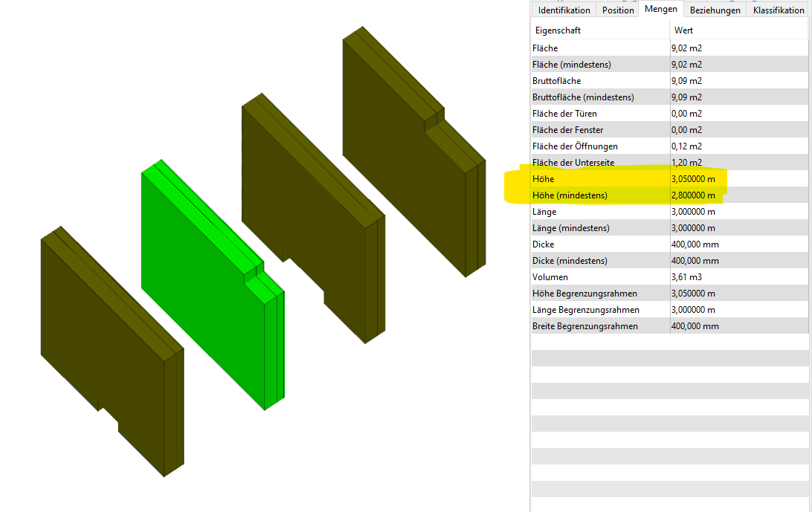
Task: Open the Beziehungen tab
Action: point(715,10)
